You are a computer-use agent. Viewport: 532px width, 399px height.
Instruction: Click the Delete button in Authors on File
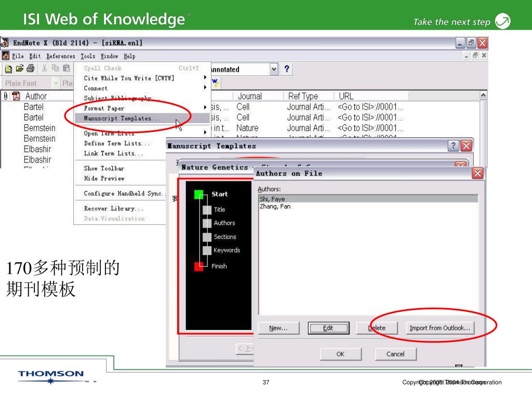click(x=377, y=328)
